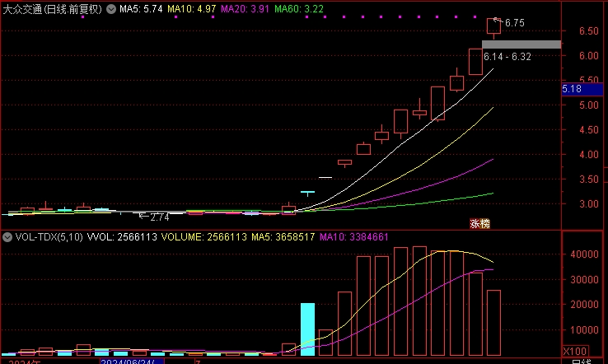The width and height of the screenshot is (608, 364).
Task: Select the MA10: 4.97 indicator label
Action: pos(192,9)
